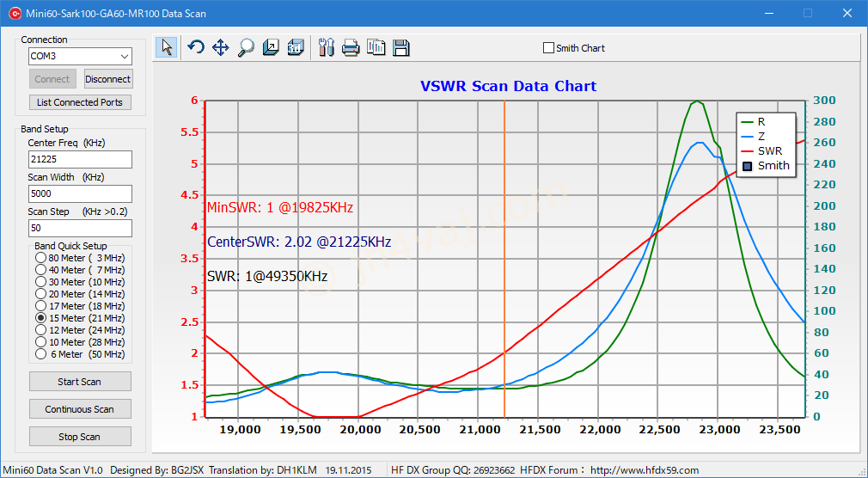The height and width of the screenshot is (478, 868).
Task: Activate the magnifier zoom tool
Action: point(245,47)
